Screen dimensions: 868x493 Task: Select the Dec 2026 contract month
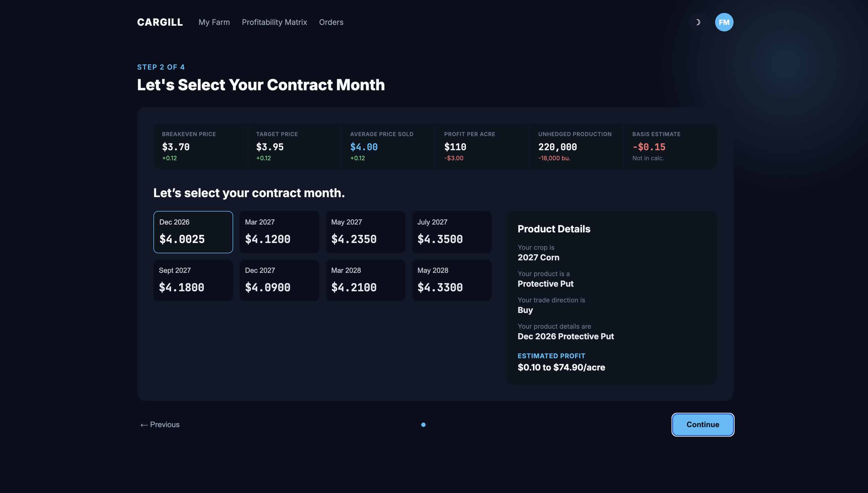pyautogui.click(x=193, y=232)
